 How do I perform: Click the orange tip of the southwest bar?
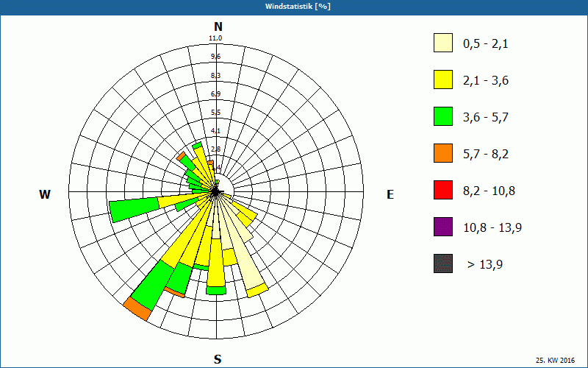[x=137, y=308]
